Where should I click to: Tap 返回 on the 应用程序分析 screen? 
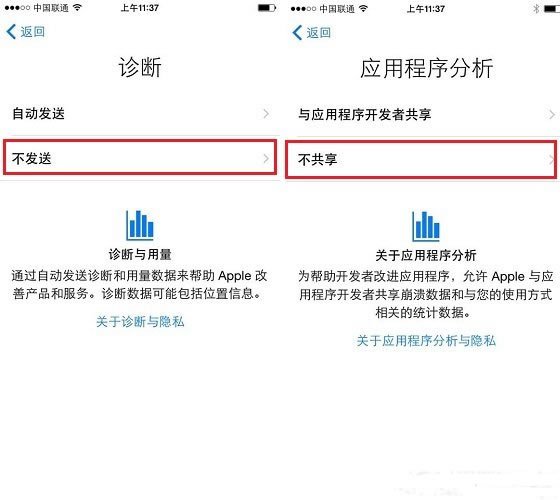[x=311, y=32]
